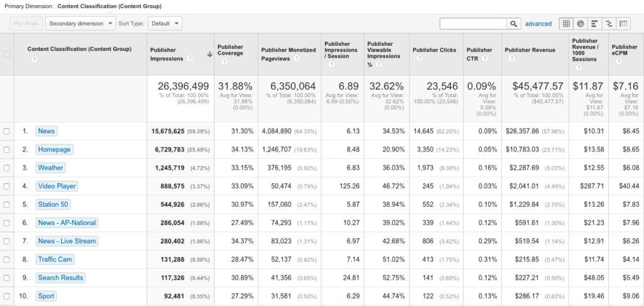644x306 pixels.
Task: Select Content Classification primary dimension
Action: coord(109,6)
